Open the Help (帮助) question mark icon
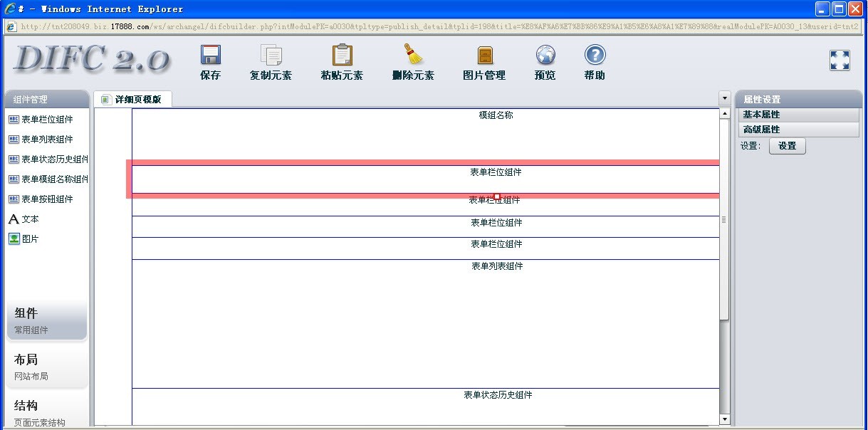This screenshot has height=430, width=868. (x=595, y=56)
